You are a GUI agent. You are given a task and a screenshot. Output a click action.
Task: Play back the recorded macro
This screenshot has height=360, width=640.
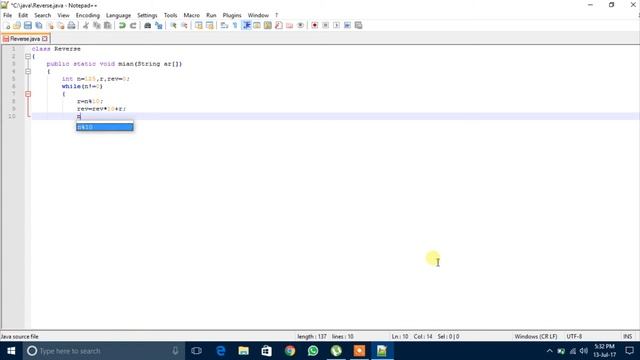click(336, 25)
